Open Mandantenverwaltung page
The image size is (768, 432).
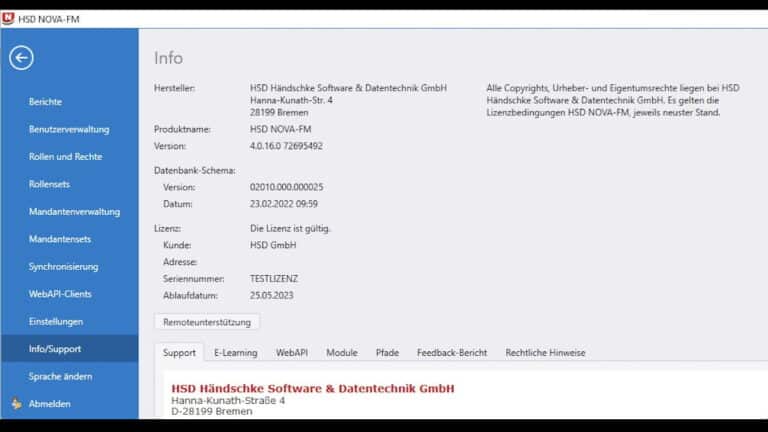click(74, 212)
